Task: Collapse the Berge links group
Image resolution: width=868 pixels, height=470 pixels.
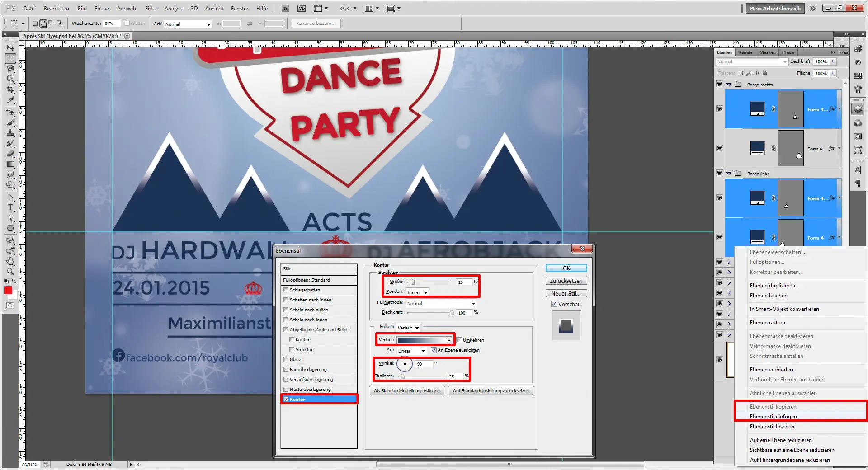Action: 729,174
